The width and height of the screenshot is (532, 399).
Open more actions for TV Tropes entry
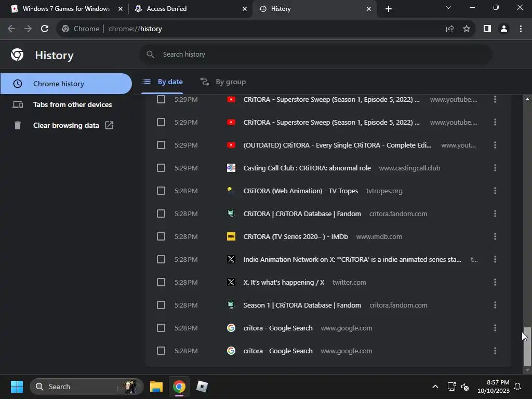(495, 191)
